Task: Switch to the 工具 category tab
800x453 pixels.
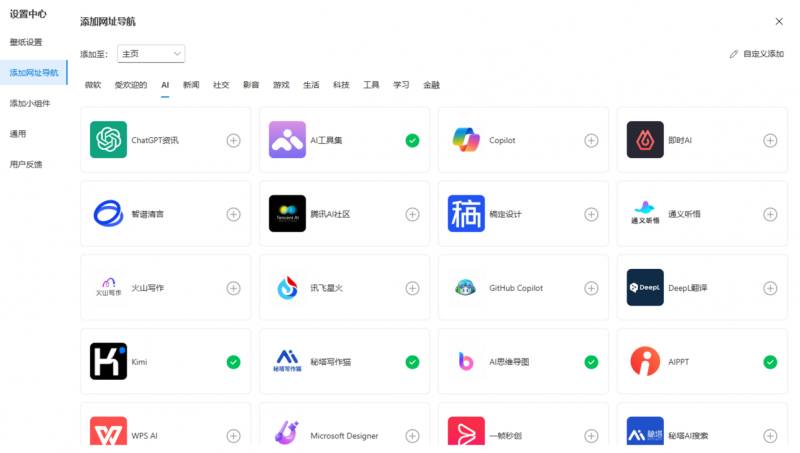Action: [371, 85]
